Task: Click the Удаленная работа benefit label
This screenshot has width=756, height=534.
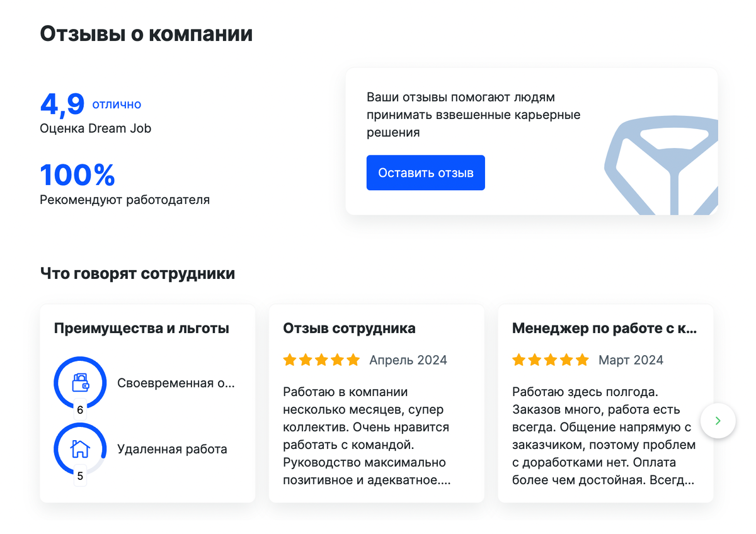Action: [x=172, y=449]
